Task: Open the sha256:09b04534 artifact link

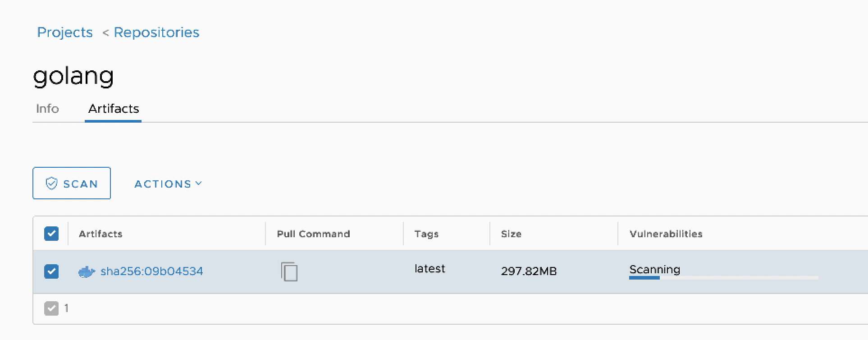Action: click(151, 271)
